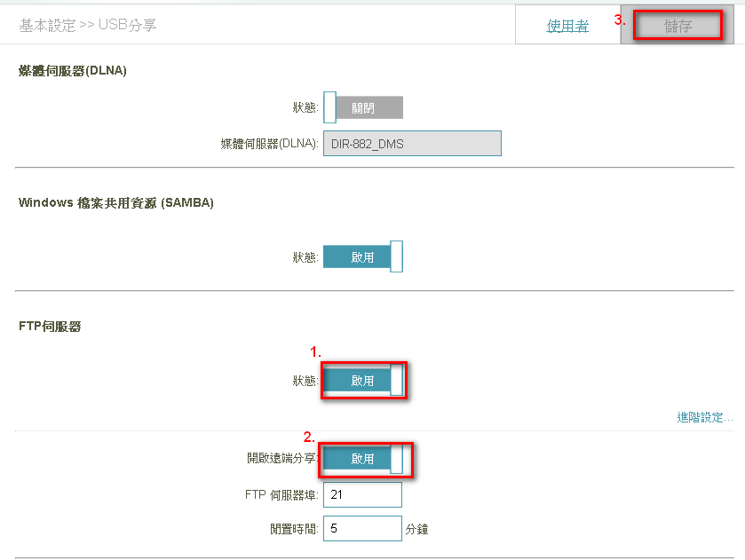Expand 進階設定 advanced settings link
This screenshot has width=745, height=560.
(705, 417)
